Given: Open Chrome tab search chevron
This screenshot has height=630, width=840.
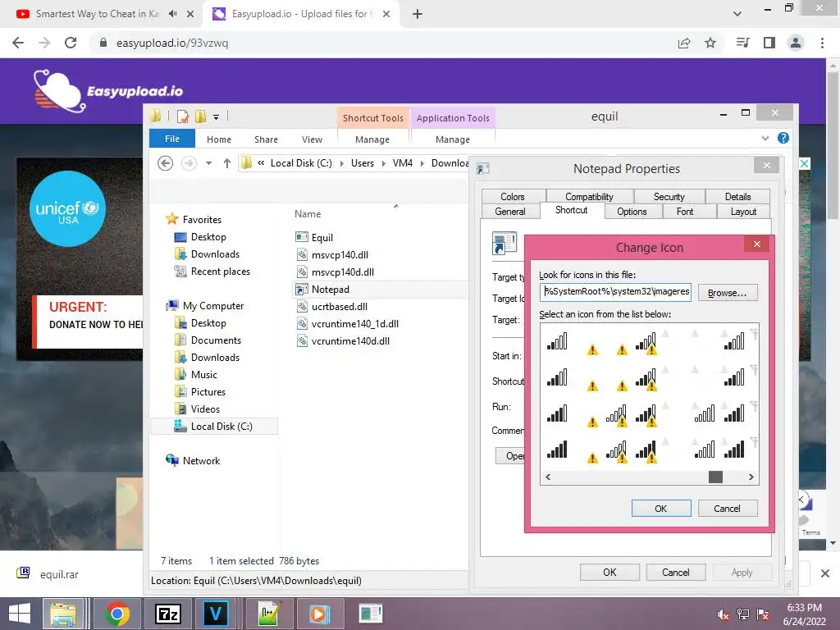Looking at the screenshot, I should (737, 14).
